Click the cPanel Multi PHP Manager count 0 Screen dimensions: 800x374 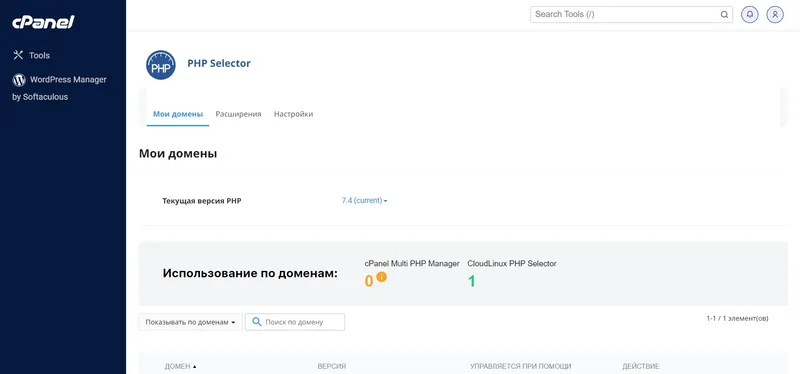pos(369,281)
